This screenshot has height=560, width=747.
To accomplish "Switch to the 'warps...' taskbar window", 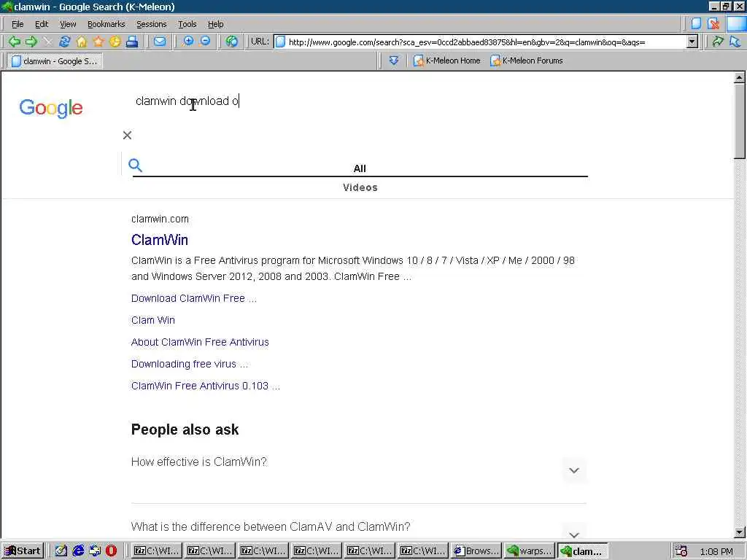I will 529,551.
